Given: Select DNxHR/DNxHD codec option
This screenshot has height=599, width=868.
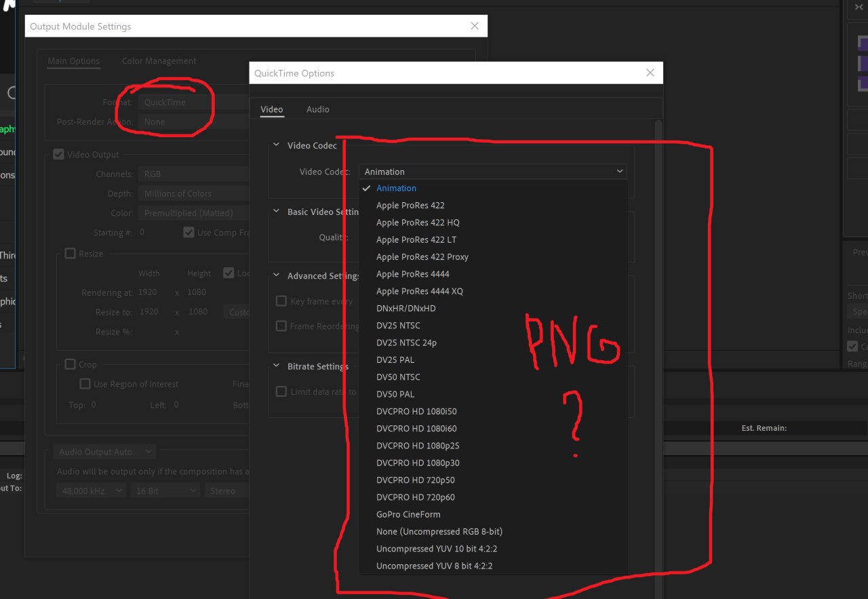Looking at the screenshot, I should click(x=493, y=308).
